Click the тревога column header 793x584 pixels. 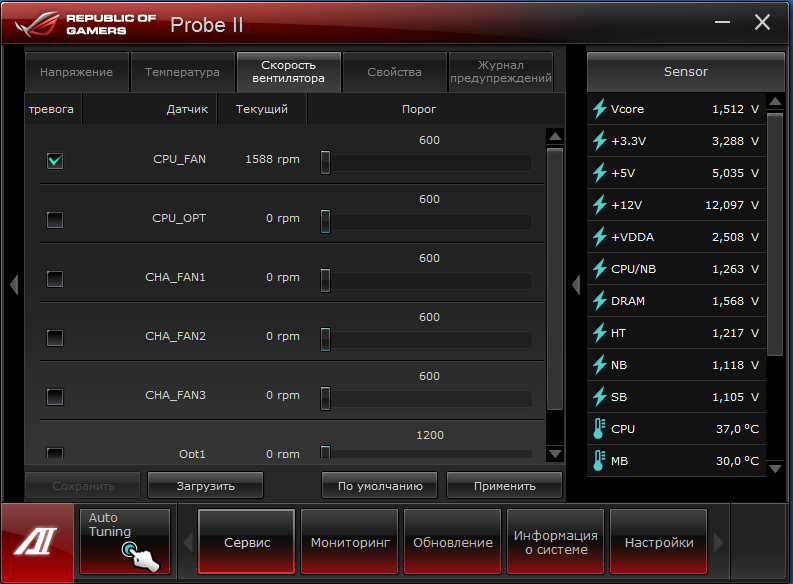[51, 109]
